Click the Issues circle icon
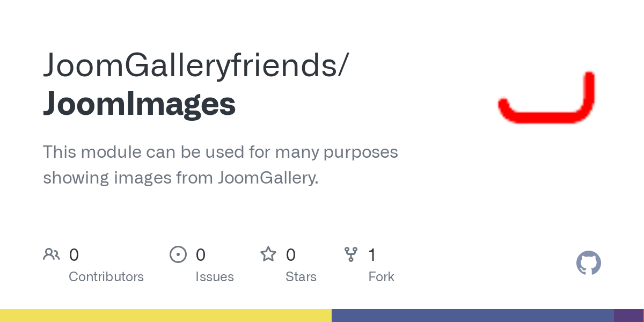 [x=178, y=254]
